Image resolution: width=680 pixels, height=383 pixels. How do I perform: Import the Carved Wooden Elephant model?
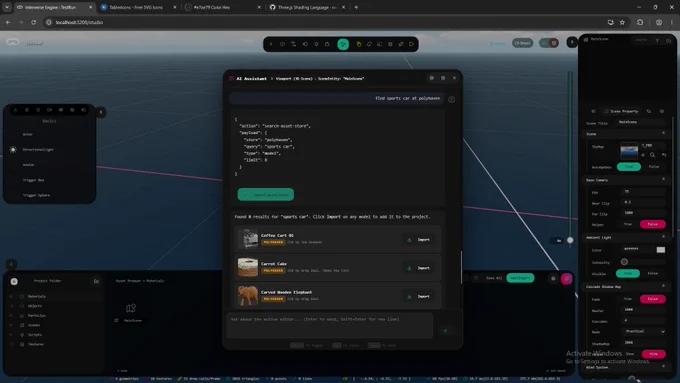point(418,297)
